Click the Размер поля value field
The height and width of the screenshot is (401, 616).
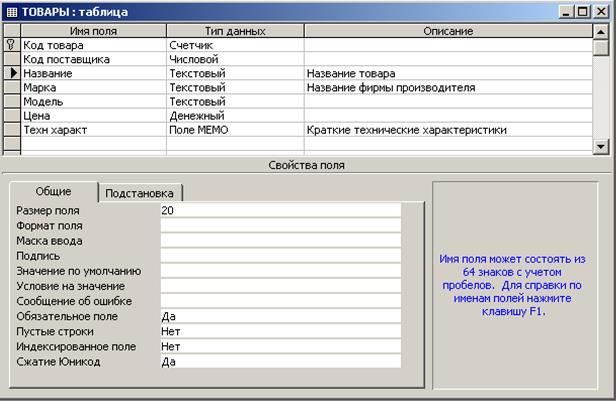coord(279,211)
